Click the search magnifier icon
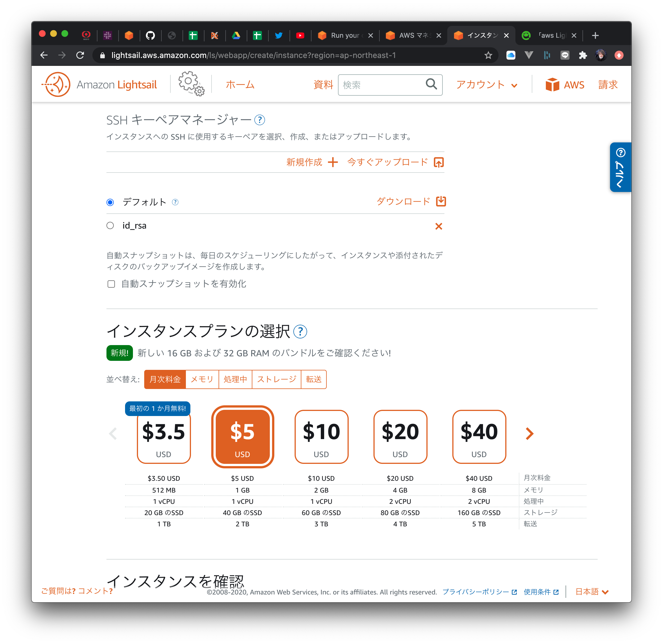 [433, 84]
